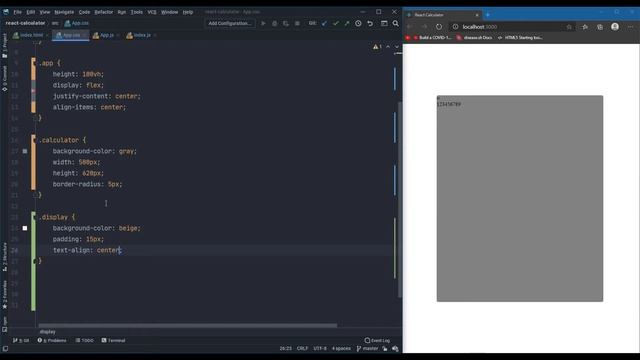This screenshot has height=360, width=640.
Task: Open the browser collections icon
Action: [x=600, y=27]
